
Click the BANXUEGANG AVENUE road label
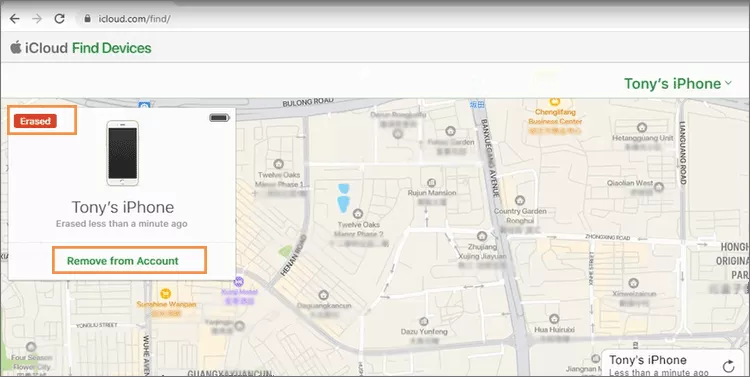(490, 158)
